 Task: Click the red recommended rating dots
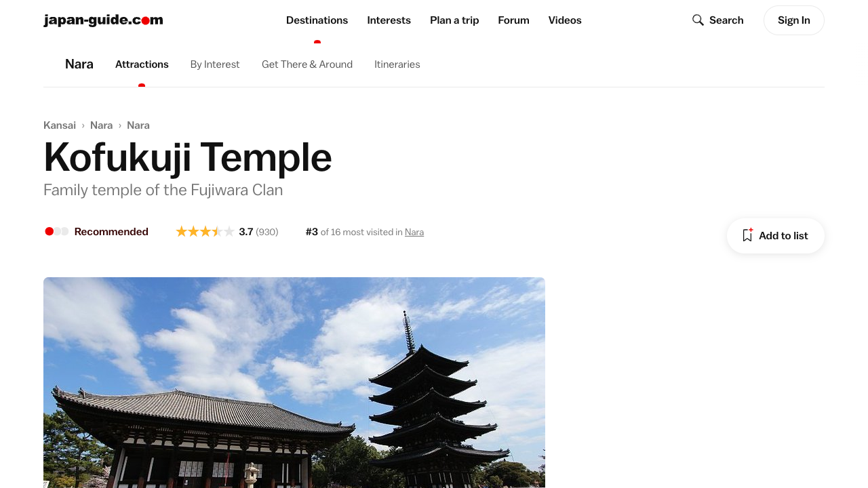pos(56,232)
